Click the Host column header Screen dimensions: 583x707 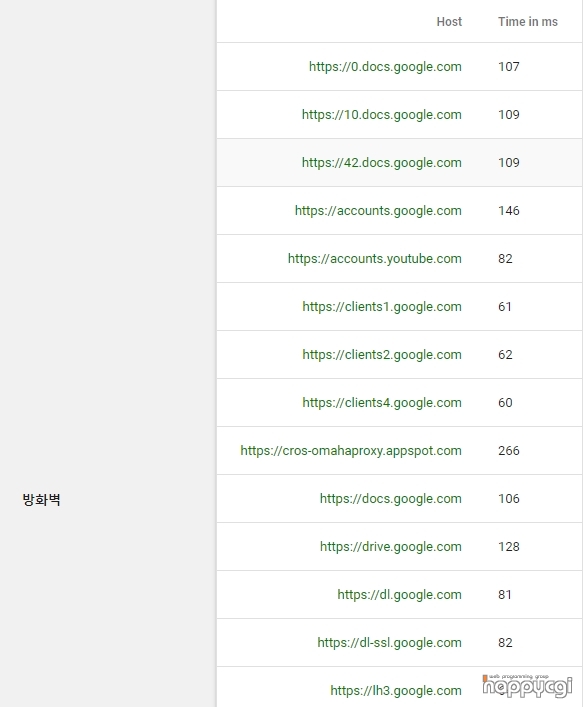tap(449, 22)
